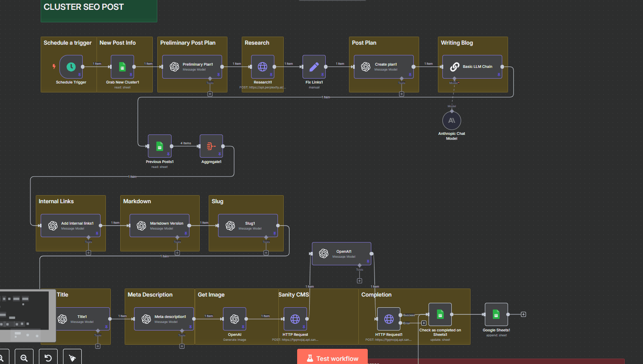
Task: Open the Google Sheets1 append node icon
Action: click(x=496, y=314)
